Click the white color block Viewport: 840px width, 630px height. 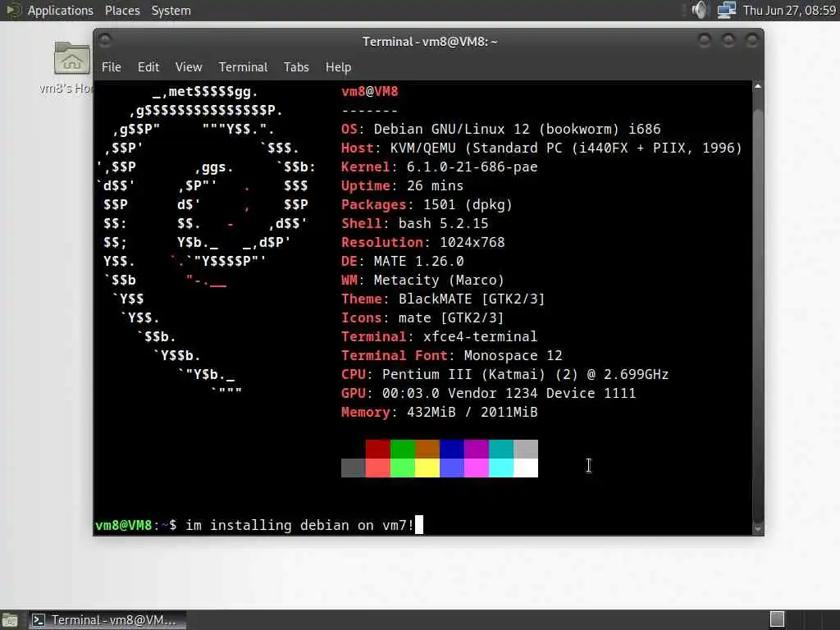pos(526,468)
